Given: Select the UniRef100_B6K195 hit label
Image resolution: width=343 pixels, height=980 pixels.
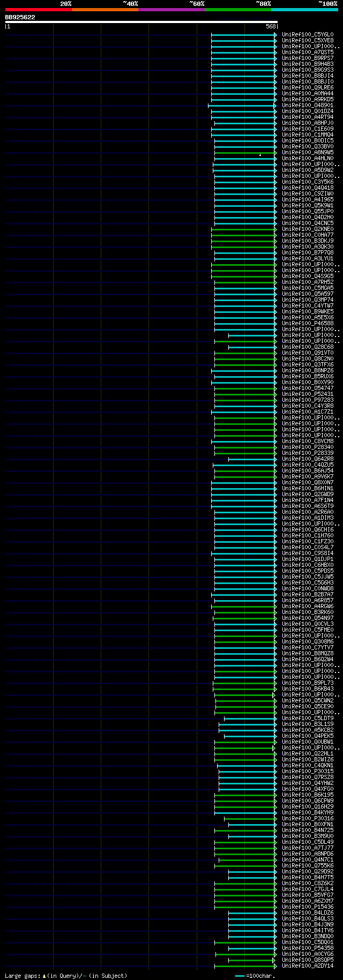Looking at the screenshot, I should 308,795.
